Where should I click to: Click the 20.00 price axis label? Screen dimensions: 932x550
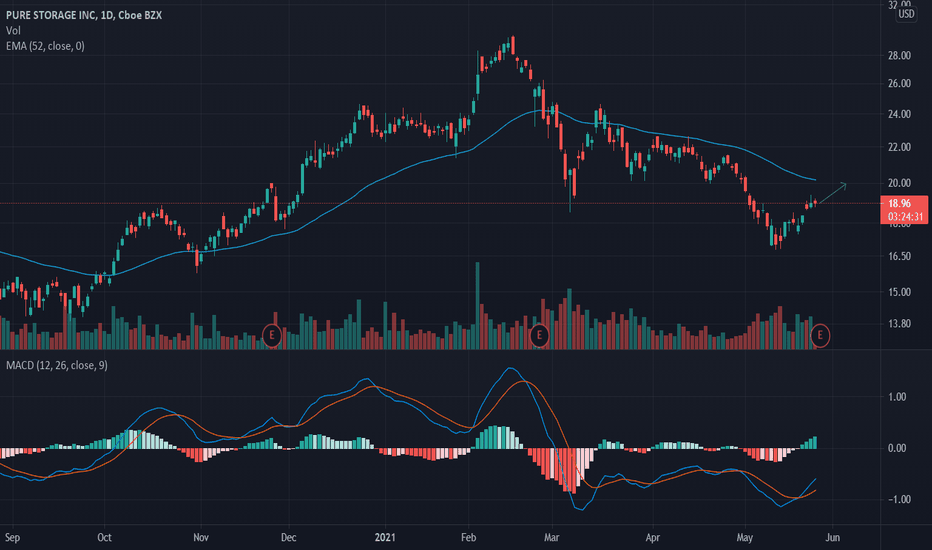(x=899, y=183)
